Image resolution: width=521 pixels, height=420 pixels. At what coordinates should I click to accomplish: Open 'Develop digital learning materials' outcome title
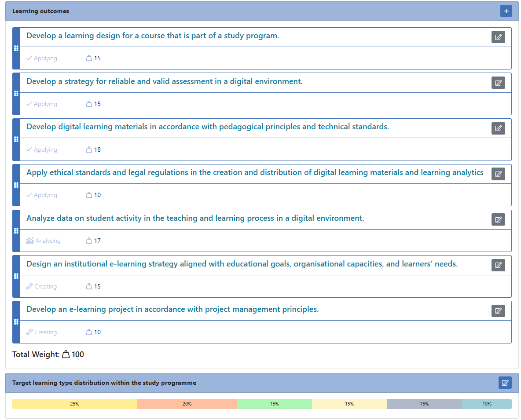[x=208, y=127]
